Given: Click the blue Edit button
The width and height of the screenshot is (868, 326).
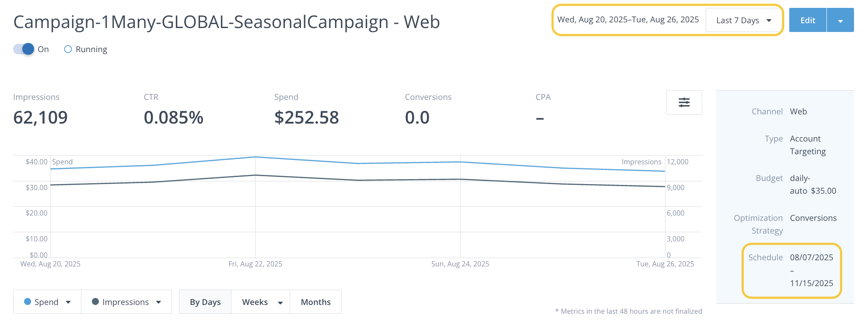Looking at the screenshot, I should coord(808,20).
